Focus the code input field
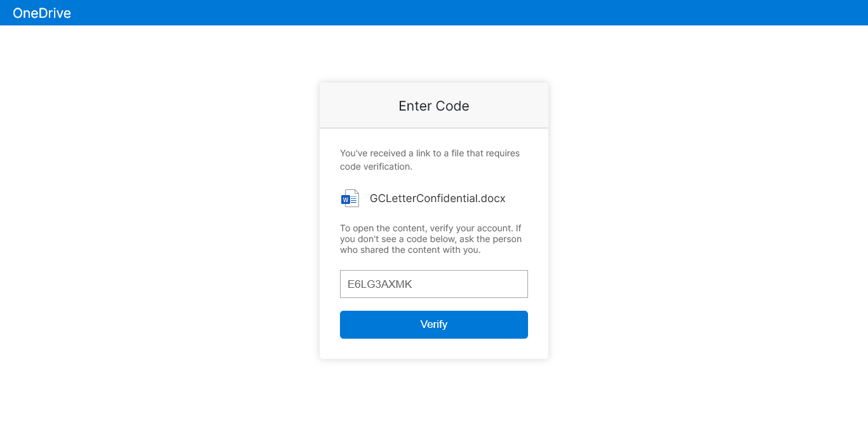Viewport: 868px width, 434px height. click(x=434, y=284)
